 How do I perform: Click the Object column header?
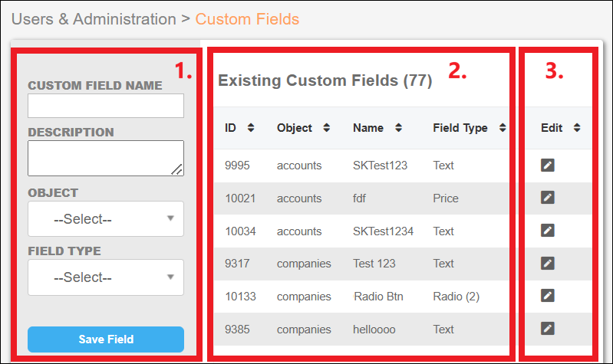click(295, 128)
